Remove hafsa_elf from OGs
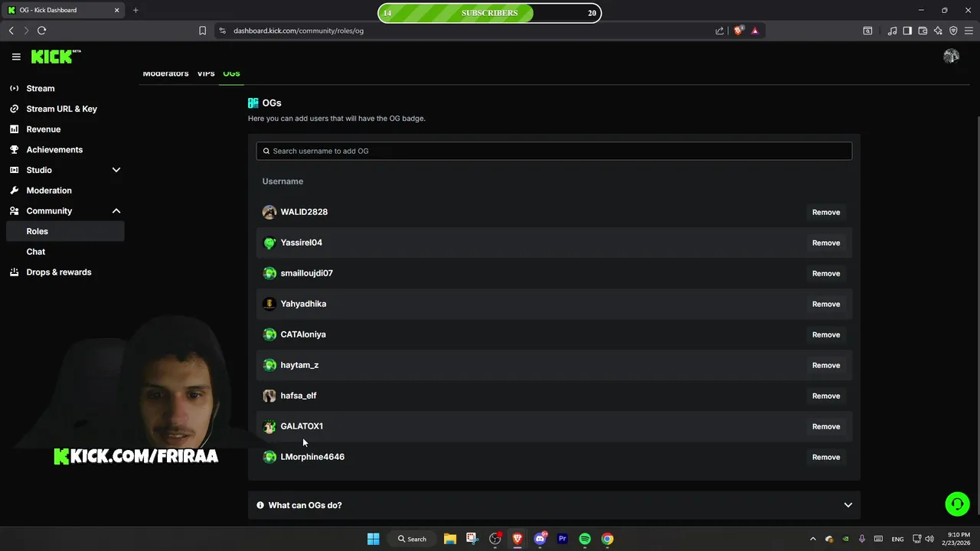 tap(826, 396)
